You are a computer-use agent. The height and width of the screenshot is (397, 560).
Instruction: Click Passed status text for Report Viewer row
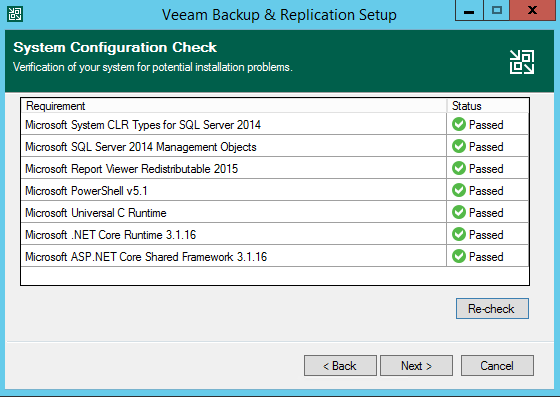(486, 169)
